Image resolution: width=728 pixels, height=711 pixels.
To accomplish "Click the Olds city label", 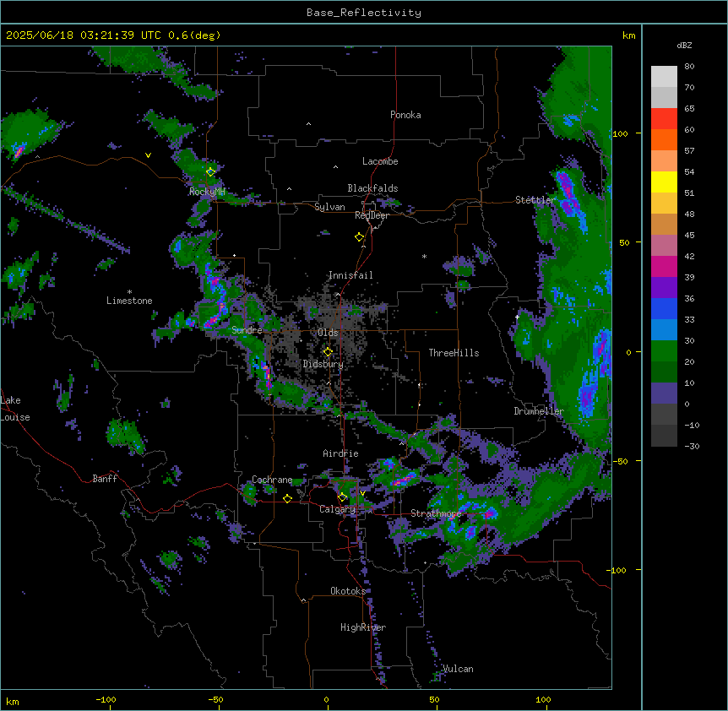I will point(328,333).
